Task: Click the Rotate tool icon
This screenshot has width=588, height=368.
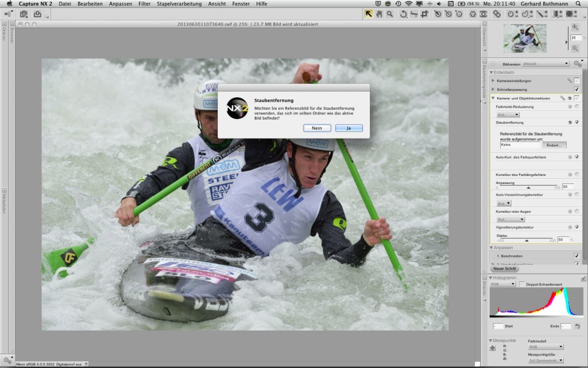Action: tap(403, 14)
